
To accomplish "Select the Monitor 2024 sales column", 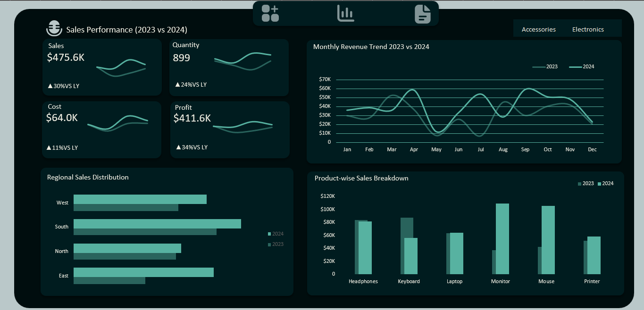I will 502,238.
